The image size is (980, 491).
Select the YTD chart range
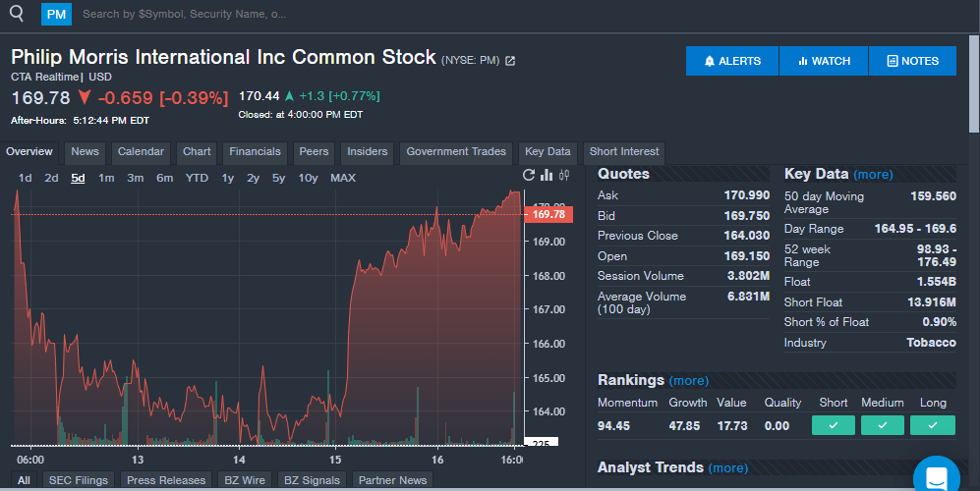(x=197, y=178)
